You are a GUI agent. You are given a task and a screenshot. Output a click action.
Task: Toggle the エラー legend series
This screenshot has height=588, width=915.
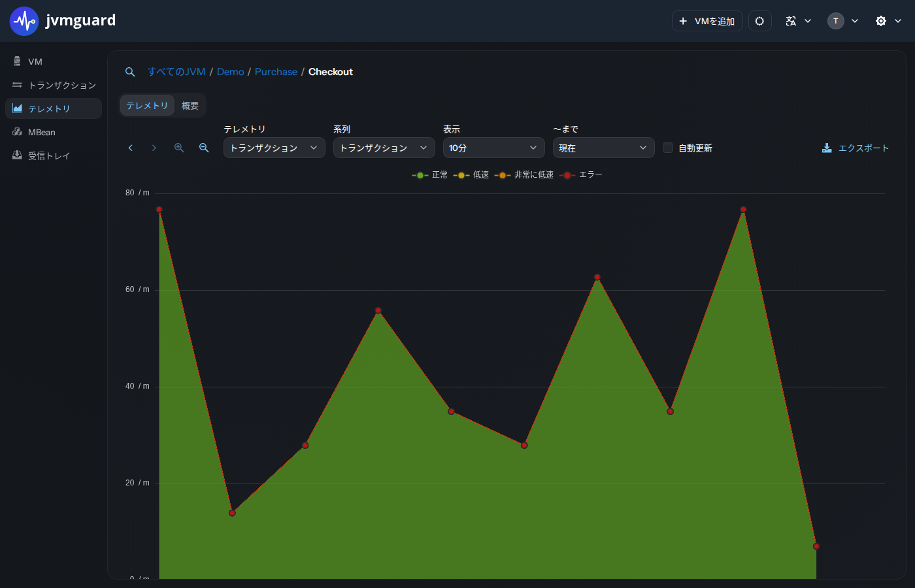point(581,175)
